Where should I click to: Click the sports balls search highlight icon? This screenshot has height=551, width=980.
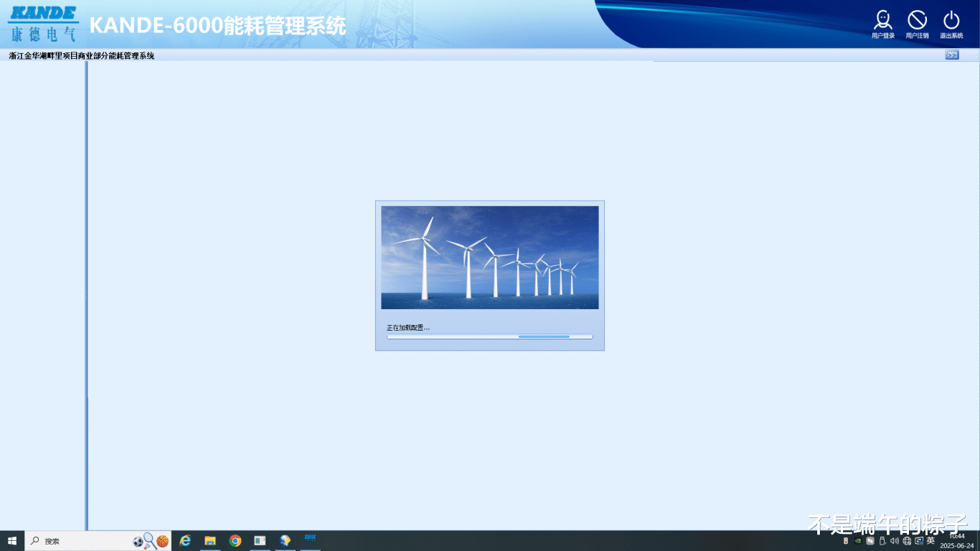point(151,541)
